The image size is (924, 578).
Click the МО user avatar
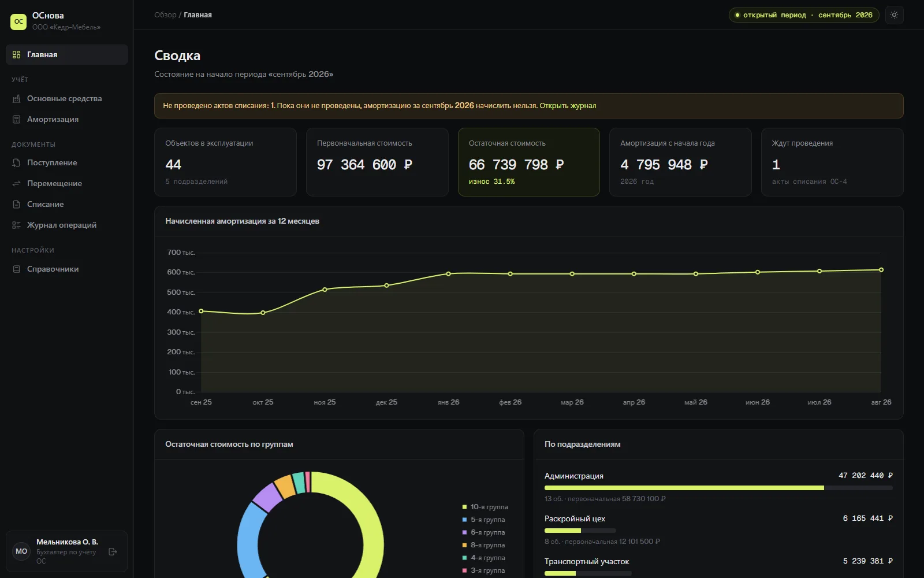tap(21, 551)
